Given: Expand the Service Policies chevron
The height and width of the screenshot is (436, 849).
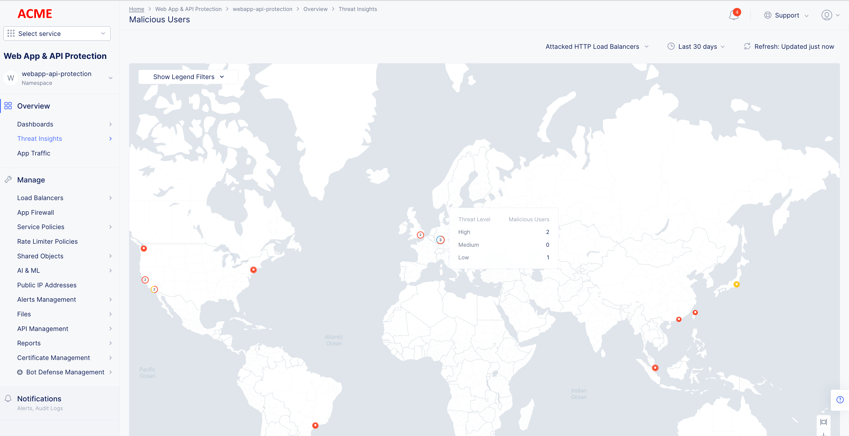Looking at the screenshot, I should click(x=110, y=227).
